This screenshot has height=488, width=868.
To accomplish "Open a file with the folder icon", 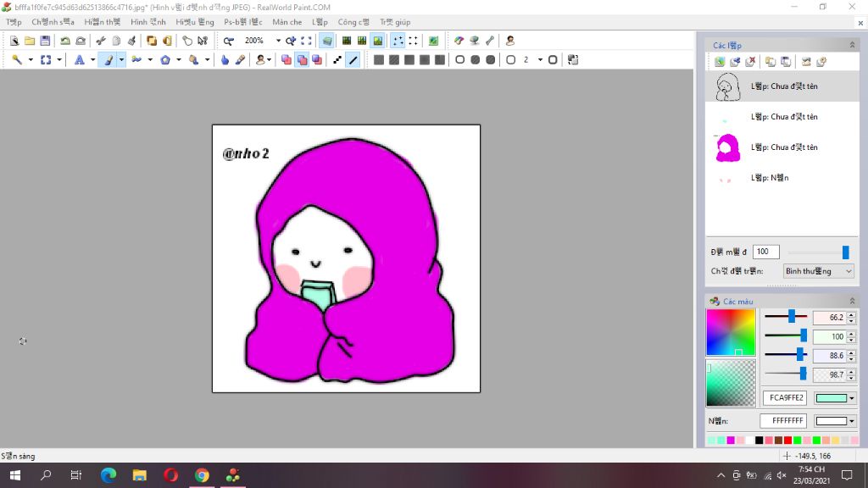I will pyautogui.click(x=30, y=41).
